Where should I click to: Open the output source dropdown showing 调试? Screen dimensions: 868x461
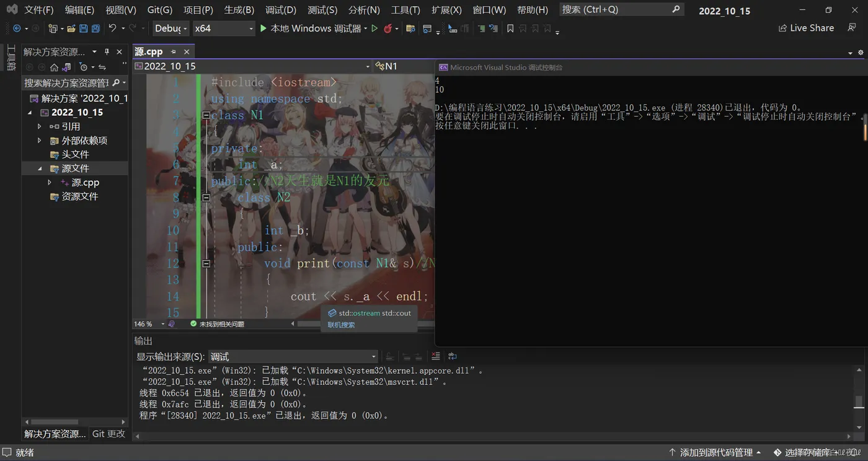pyautogui.click(x=293, y=357)
